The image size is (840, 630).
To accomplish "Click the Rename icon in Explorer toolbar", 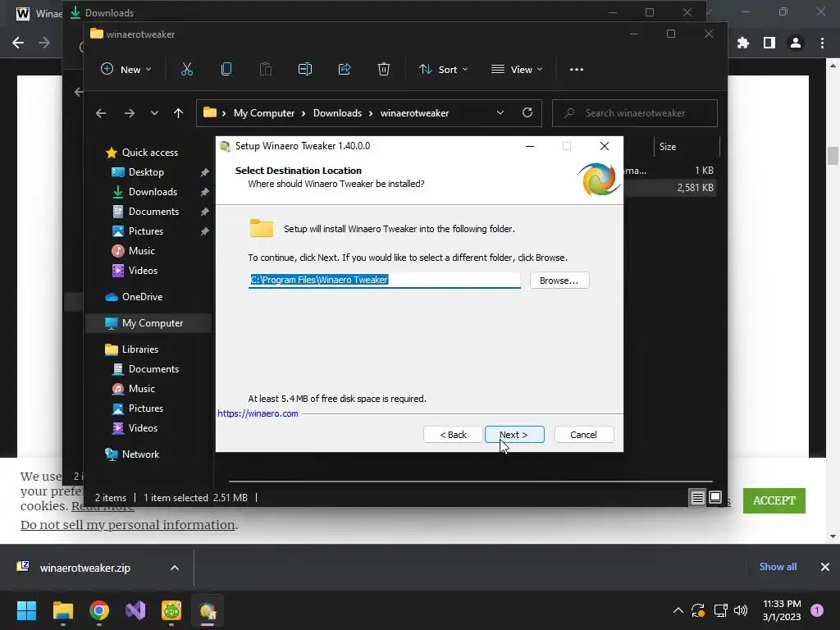I will point(305,69).
